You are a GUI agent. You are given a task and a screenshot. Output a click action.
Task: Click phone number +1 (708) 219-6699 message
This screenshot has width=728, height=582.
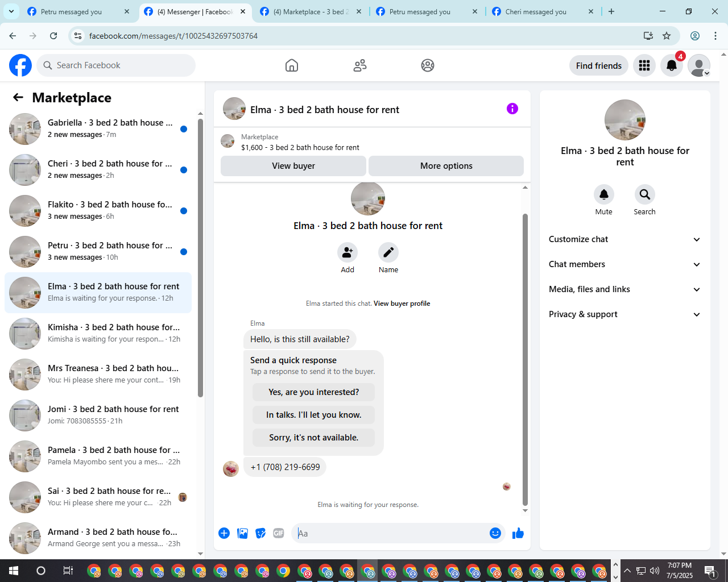(x=285, y=467)
